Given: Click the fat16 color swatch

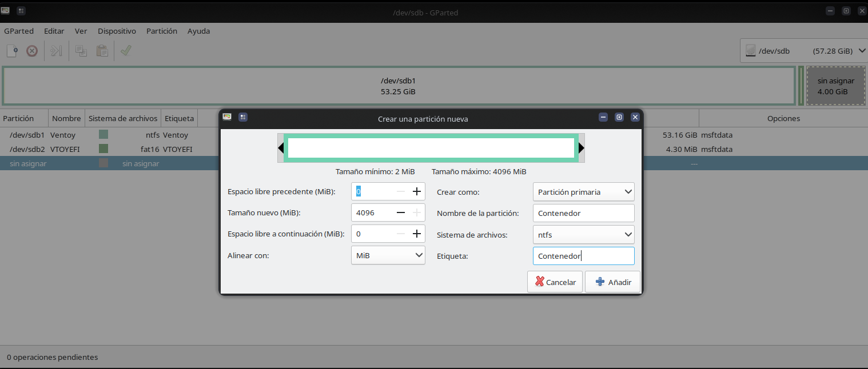Looking at the screenshot, I should tap(103, 149).
